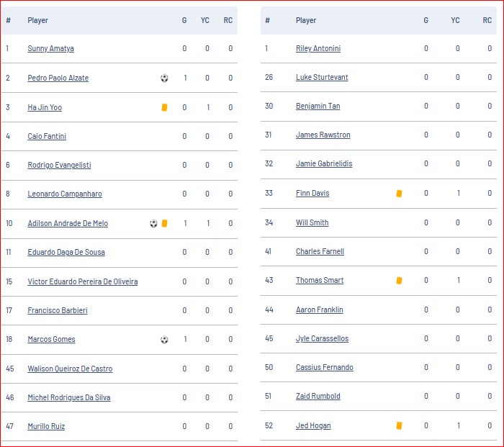The width and height of the screenshot is (504, 447).
Task: Open Jyle Carassellos's player profile
Action: [x=322, y=338]
